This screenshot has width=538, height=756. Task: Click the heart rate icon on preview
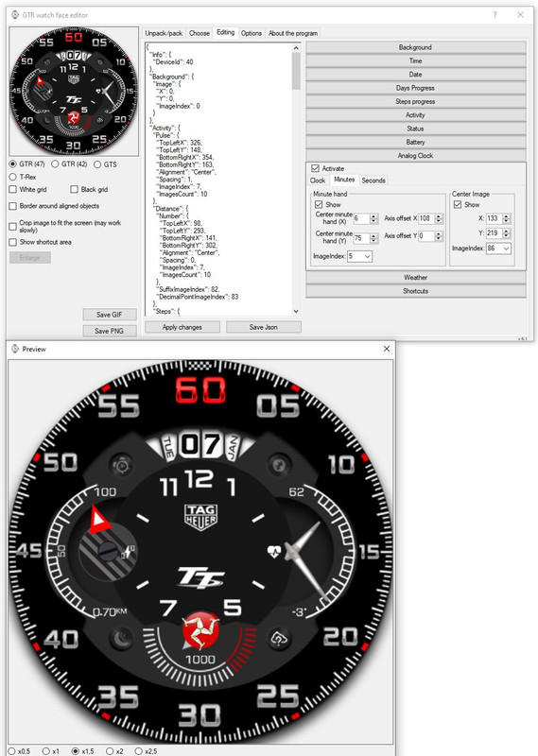(274, 552)
